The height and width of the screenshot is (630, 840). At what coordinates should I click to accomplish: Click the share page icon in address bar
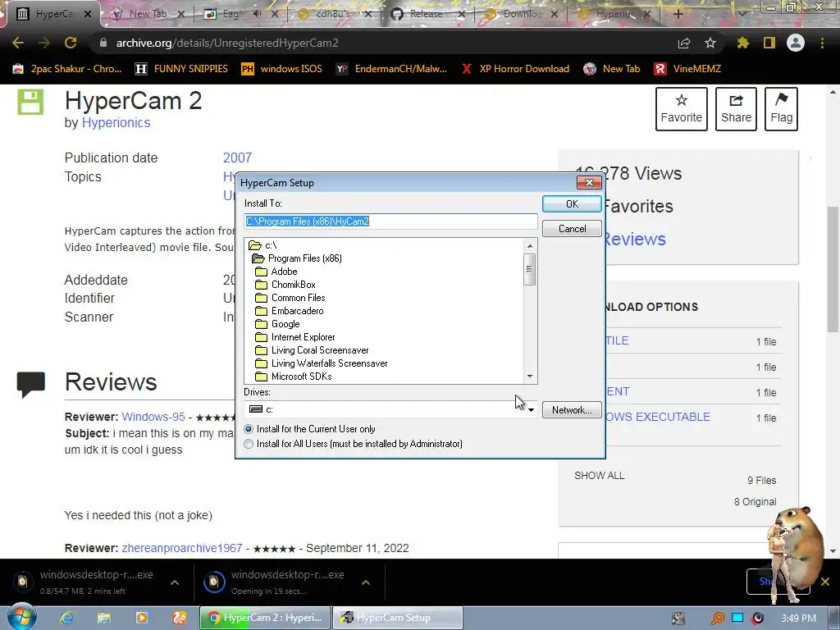pyautogui.click(x=684, y=43)
